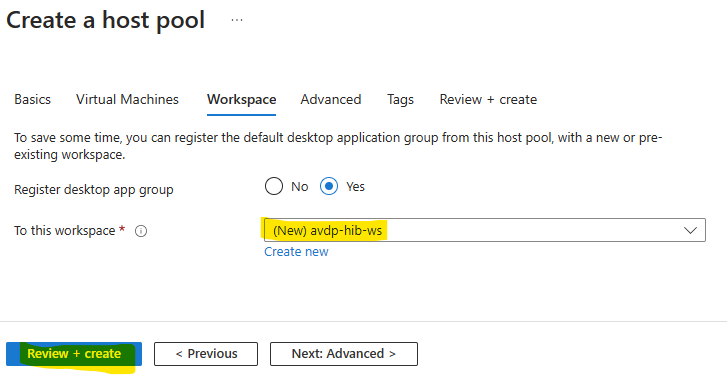727x376 pixels.
Task: Open the Tags tab
Action: pos(401,99)
